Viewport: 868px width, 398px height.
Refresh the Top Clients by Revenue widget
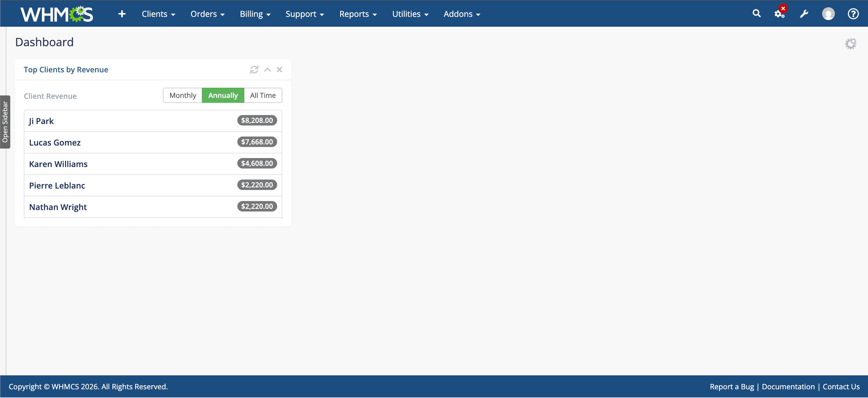254,69
